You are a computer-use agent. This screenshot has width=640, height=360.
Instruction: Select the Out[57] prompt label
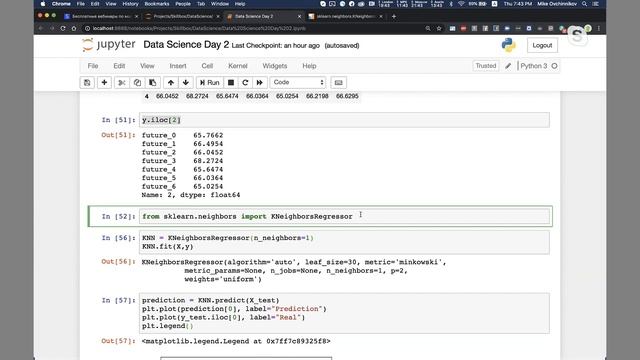tap(118, 341)
